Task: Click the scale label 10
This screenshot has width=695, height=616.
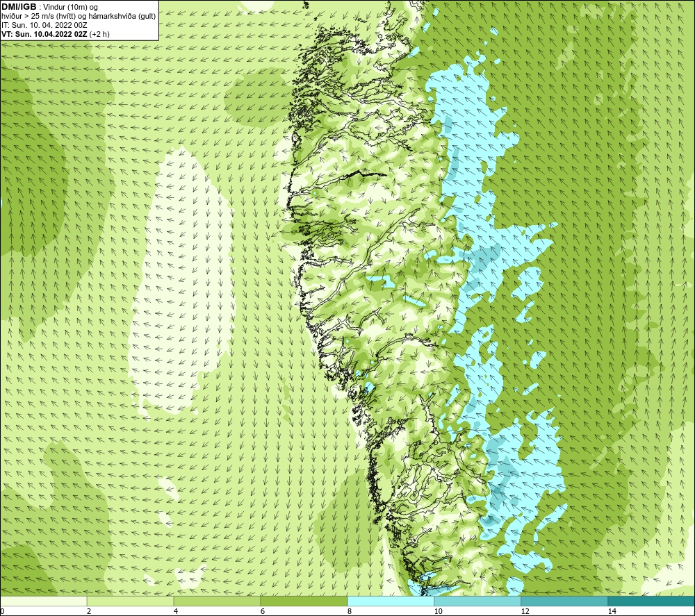Action: tap(438, 611)
